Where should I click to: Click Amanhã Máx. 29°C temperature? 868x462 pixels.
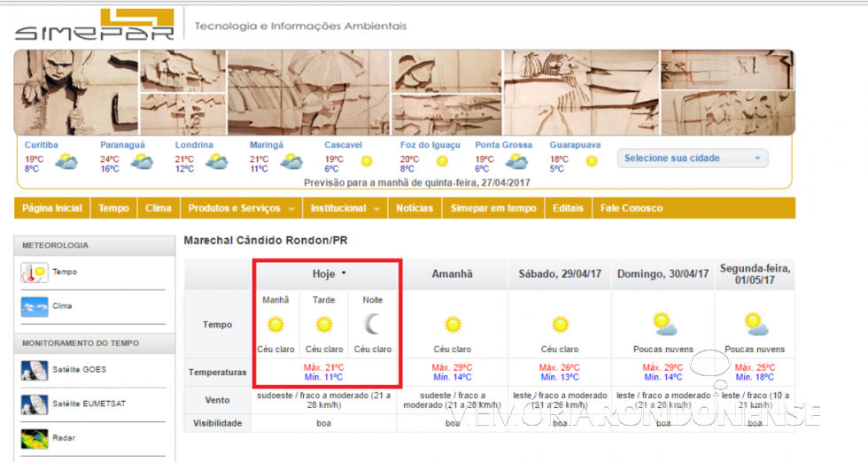tap(453, 367)
